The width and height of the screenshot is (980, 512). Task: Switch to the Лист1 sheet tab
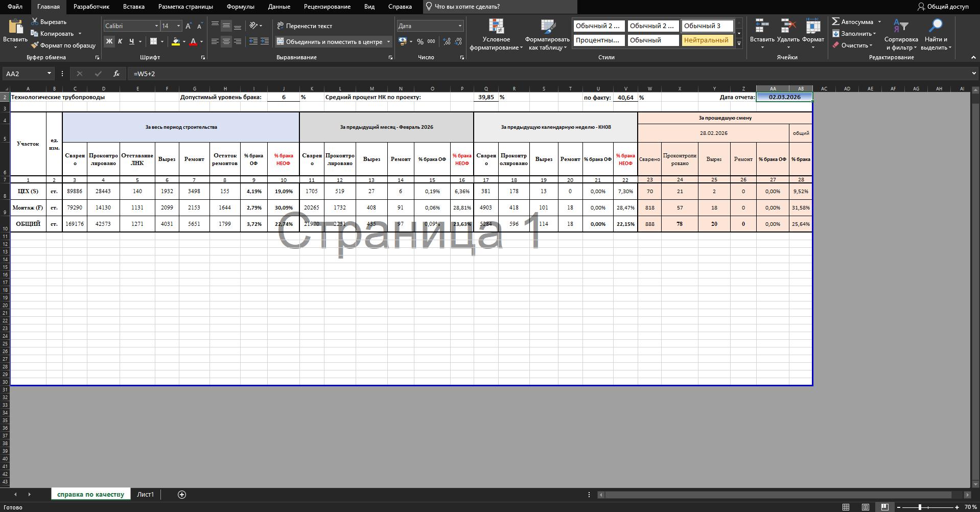click(145, 495)
